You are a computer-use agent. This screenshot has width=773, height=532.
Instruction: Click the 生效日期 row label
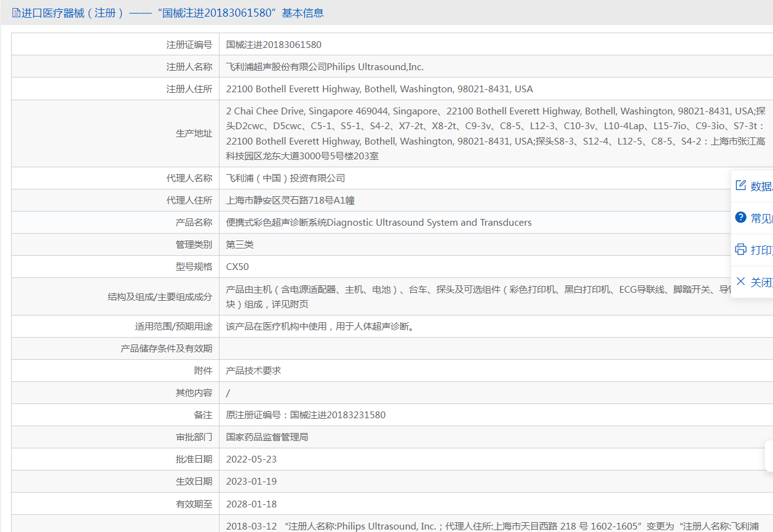pyautogui.click(x=194, y=482)
